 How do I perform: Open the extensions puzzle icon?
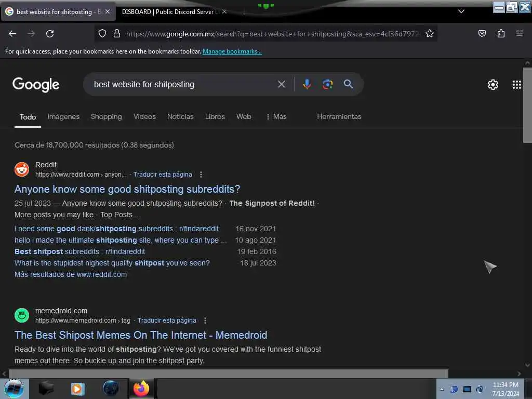pos(501,33)
